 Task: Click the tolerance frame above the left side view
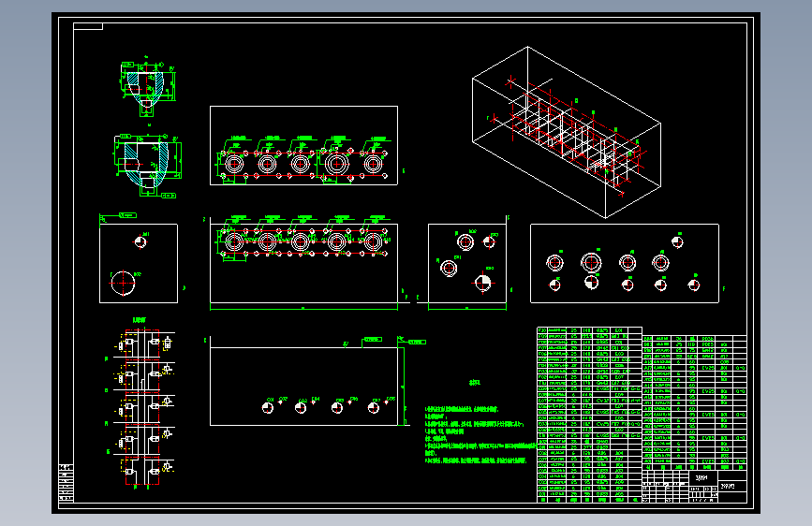[127, 215]
